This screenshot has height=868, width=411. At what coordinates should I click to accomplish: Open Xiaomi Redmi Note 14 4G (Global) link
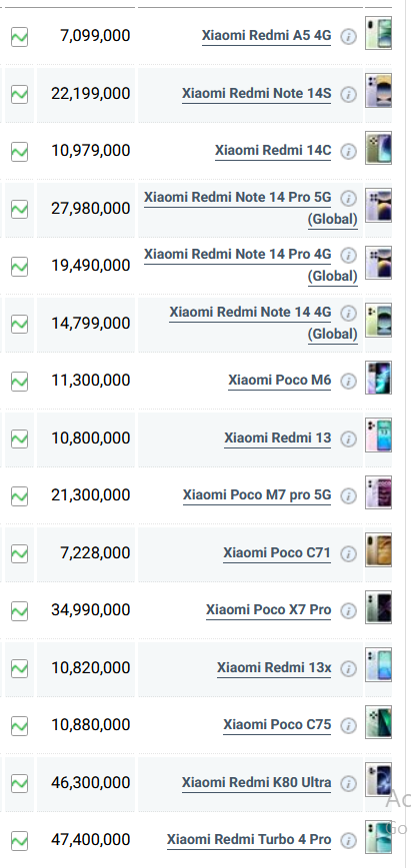pos(264,323)
